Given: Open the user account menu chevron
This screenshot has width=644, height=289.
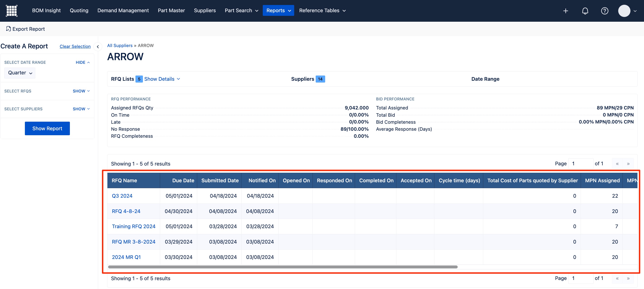Looking at the screenshot, I should click(x=635, y=11).
